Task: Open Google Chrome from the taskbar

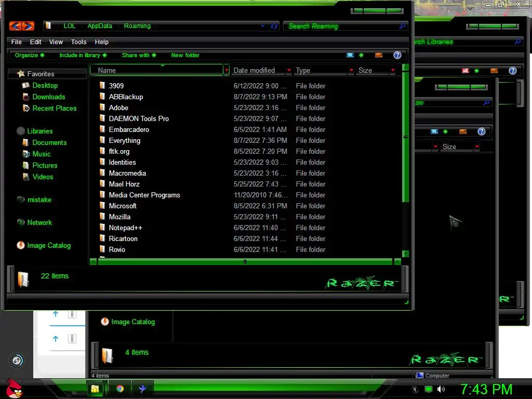Action: pos(120,389)
